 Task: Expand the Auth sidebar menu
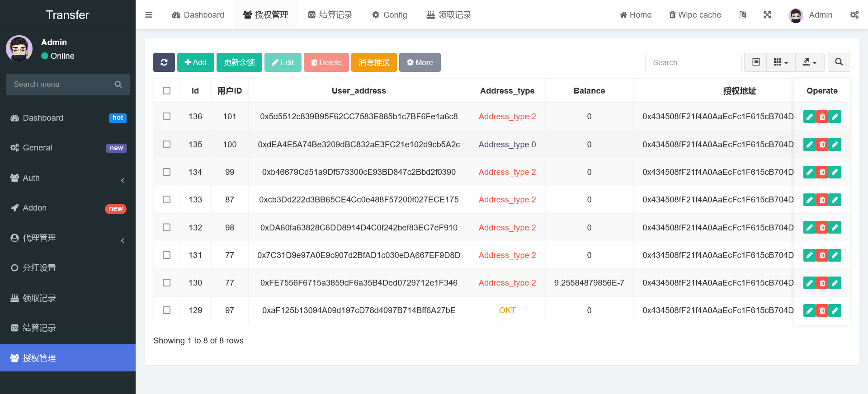tap(68, 178)
